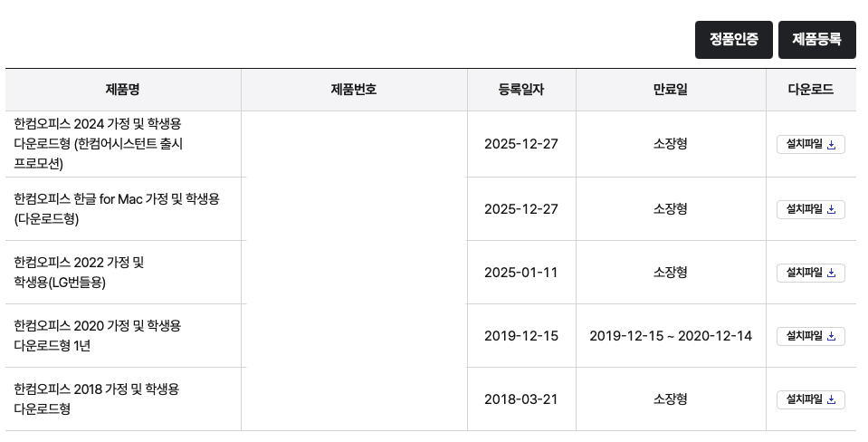Download 설치파일 for 한컴오피스 2018
868x442 pixels.
click(x=810, y=399)
